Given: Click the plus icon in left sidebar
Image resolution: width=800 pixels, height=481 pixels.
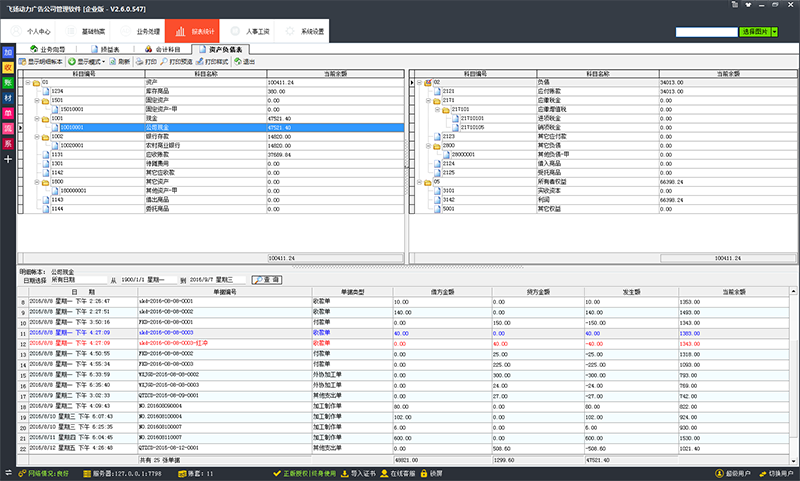Looking at the screenshot, I should click(8, 159).
